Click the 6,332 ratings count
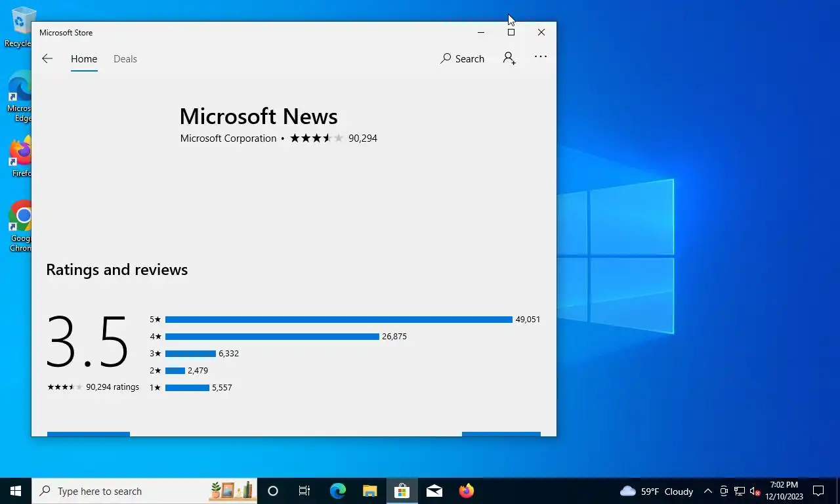The image size is (840, 504). point(228,354)
